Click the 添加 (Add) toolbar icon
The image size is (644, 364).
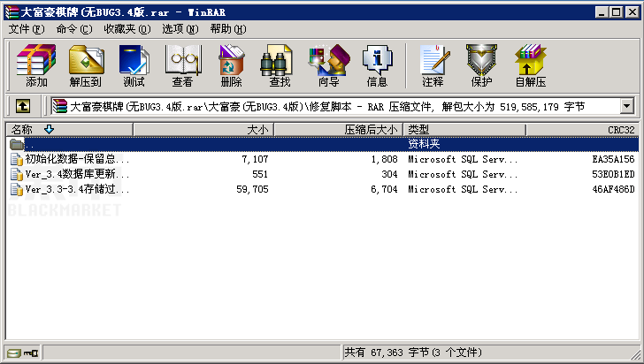coord(36,60)
